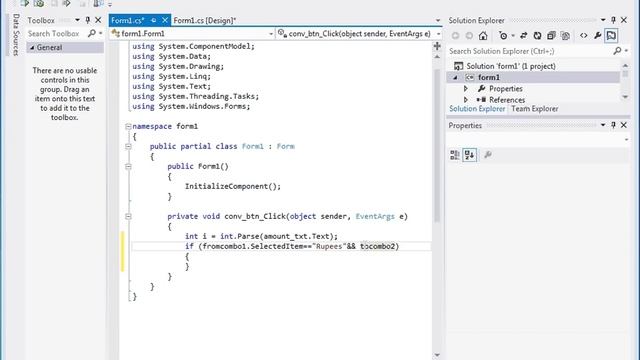The image size is (640, 360).
Task: Collapse the namespace form1 code block
Action: pyautogui.click(x=128, y=127)
